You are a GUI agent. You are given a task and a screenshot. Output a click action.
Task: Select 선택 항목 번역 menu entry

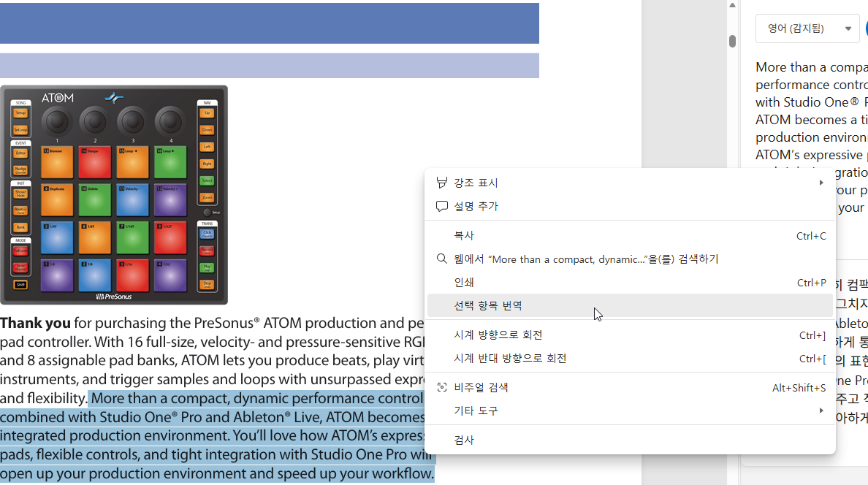tap(488, 305)
